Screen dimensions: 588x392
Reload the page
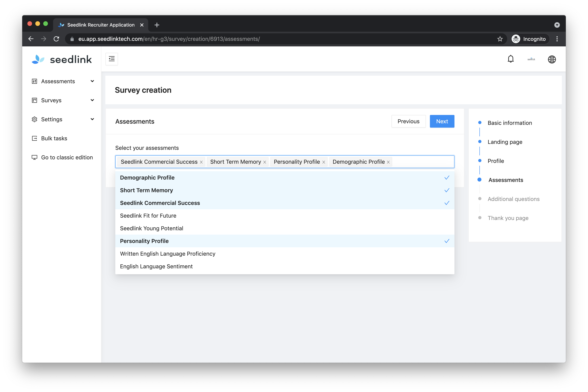tap(56, 39)
